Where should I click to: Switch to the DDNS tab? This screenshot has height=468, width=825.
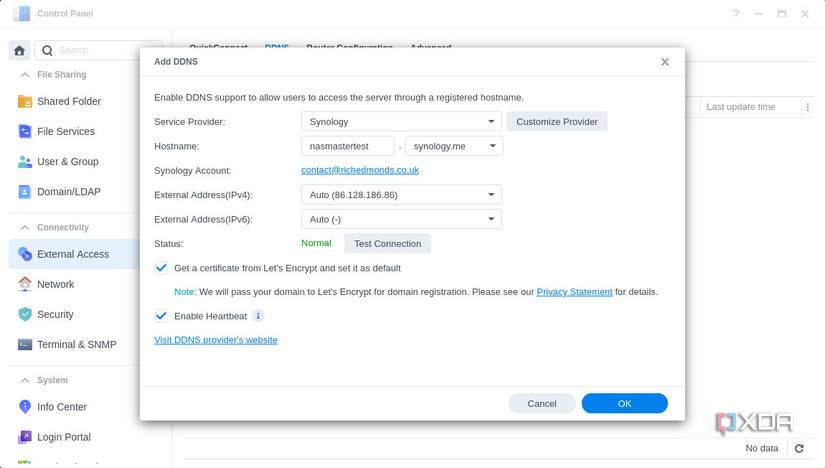click(x=277, y=47)
